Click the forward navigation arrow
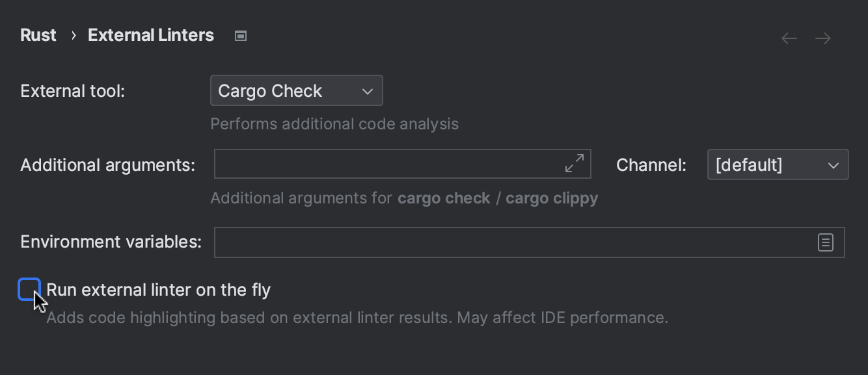868x375 pixels. (822, 38)
